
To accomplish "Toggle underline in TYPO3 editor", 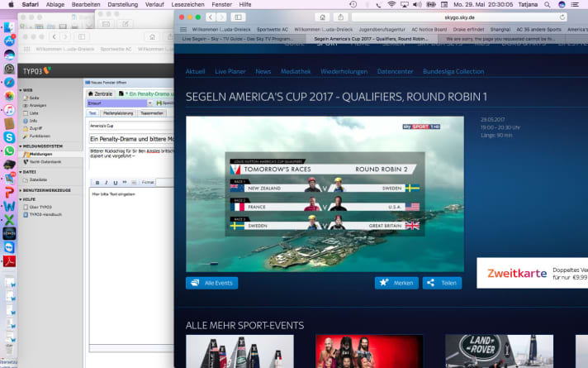I will coord(115,183).
